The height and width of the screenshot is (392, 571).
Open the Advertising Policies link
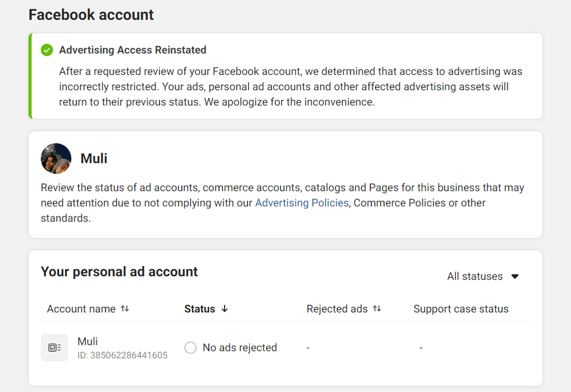(x=302, y=203)
